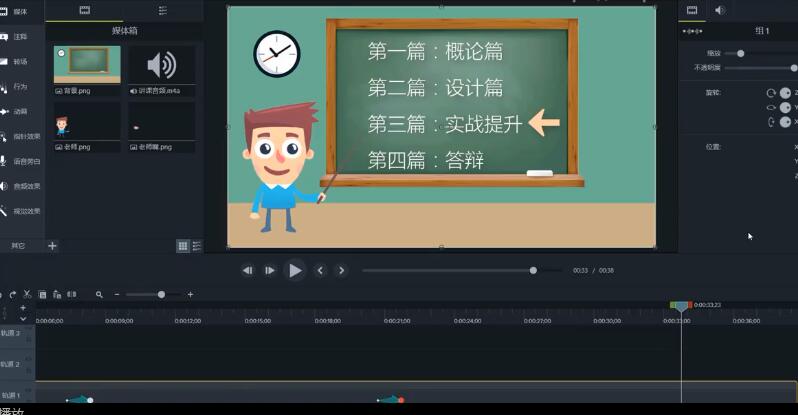Switch to the visual properties tab
Image resolution: width=798 pixels, height=415 pixels.
click(x=691, y=10)
